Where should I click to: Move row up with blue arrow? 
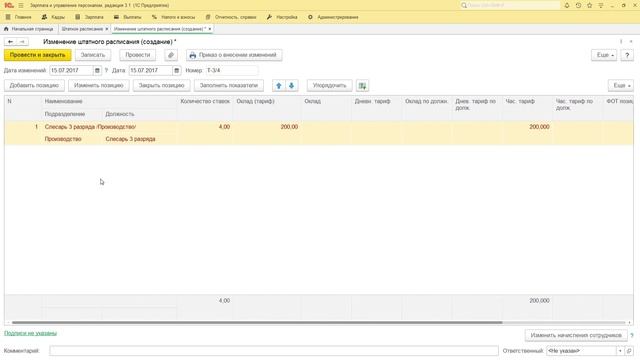click(x=279, y=85)
